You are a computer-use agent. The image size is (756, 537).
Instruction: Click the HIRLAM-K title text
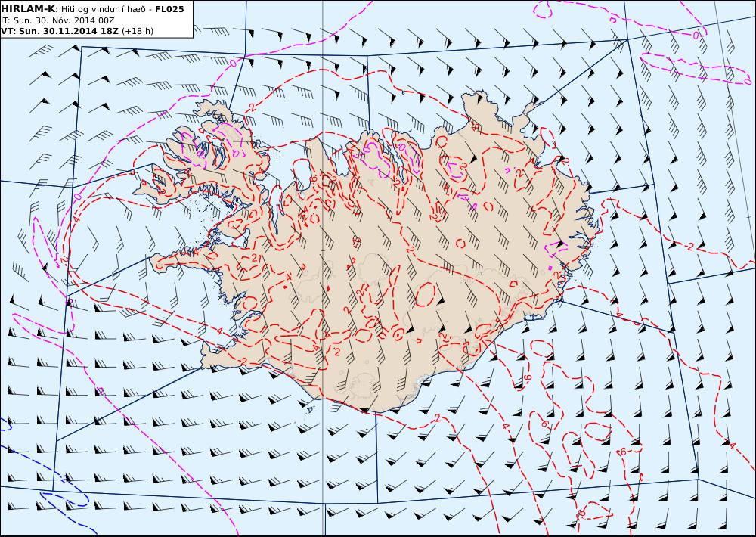[29, 9]
